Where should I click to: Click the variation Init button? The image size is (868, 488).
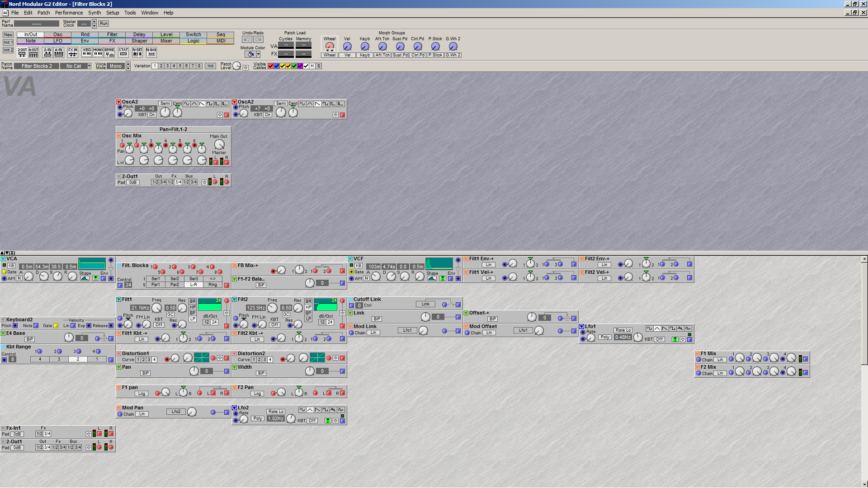[x=211, y=66]
